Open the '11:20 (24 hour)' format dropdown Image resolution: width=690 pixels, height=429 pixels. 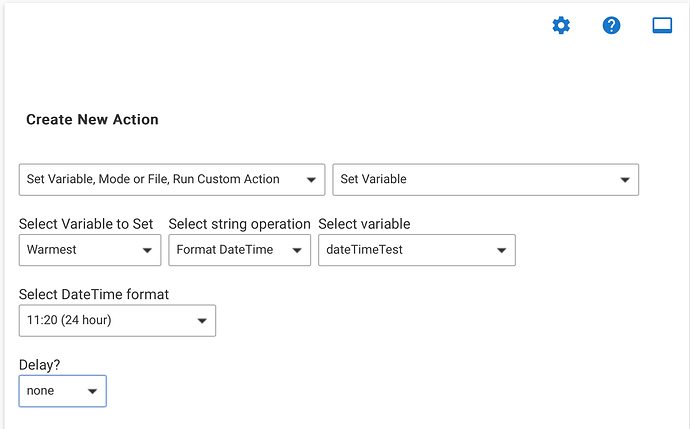pos(117,320)
